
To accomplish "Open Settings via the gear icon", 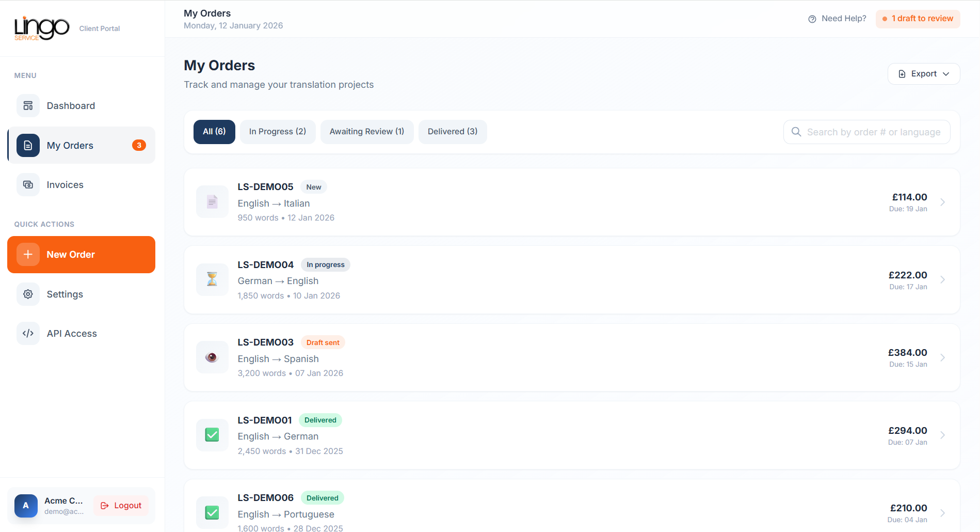I will point(27,294).
